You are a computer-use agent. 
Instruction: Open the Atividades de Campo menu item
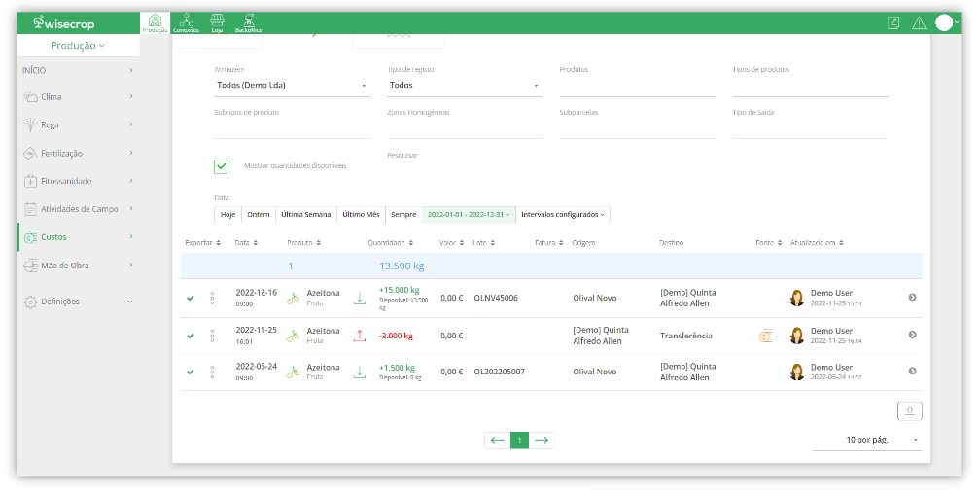click(78, 209)
